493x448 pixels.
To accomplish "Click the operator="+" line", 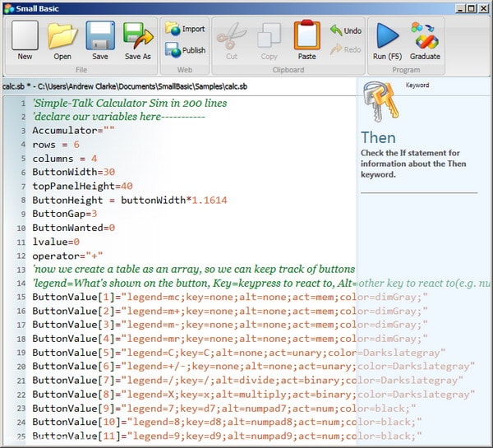I will [x=67, y=256].
